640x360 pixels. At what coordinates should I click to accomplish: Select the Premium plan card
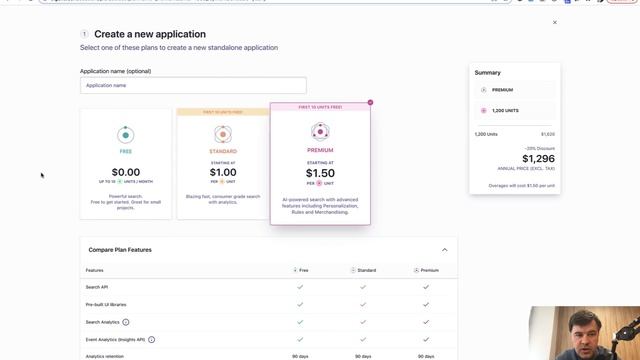click(x=320, y=164)
